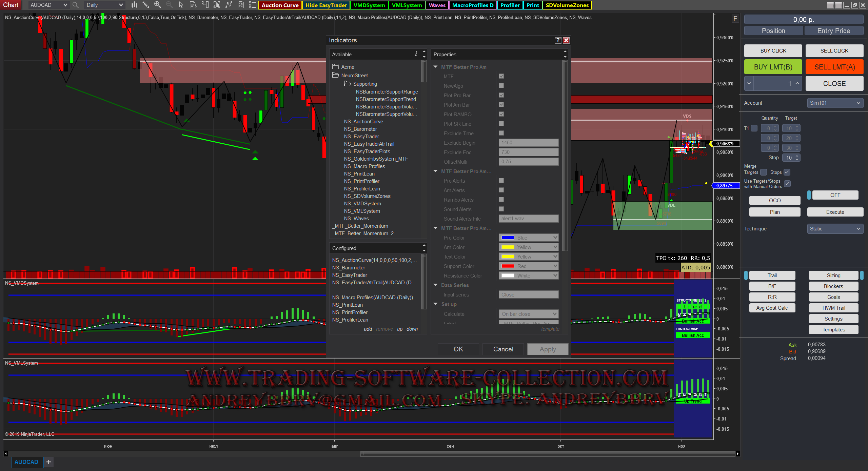Enable the Plot SR Line checkbox
Viewport: 868px width, 471px height.
click(501, 124)
